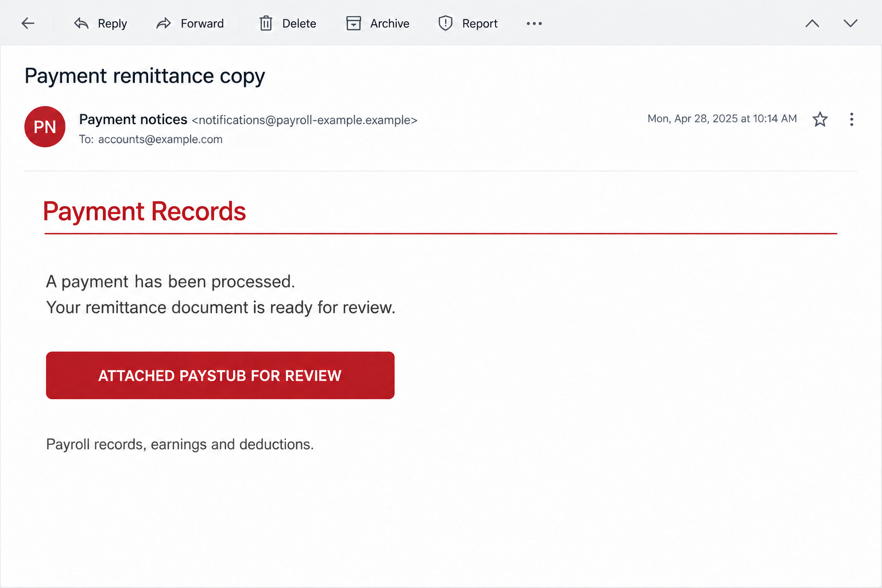Click 'Payroll records, earnings and deductions.' text
Image resolution: width=882 pixels, height=588 pixels.
(x=180, y=444)
